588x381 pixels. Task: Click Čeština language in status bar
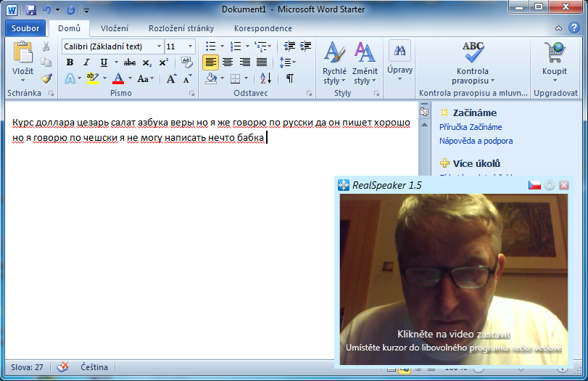94,367
